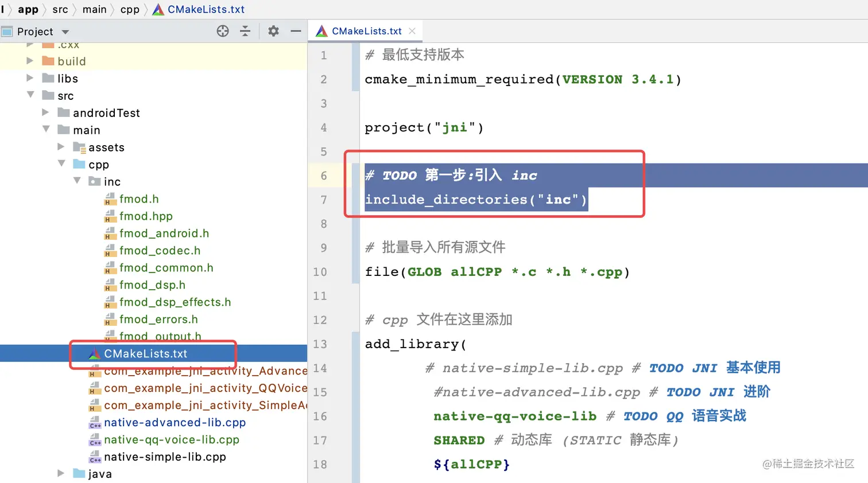868x483 pixels.
Task: Select the libs folder icon
Action: [48, 78]
